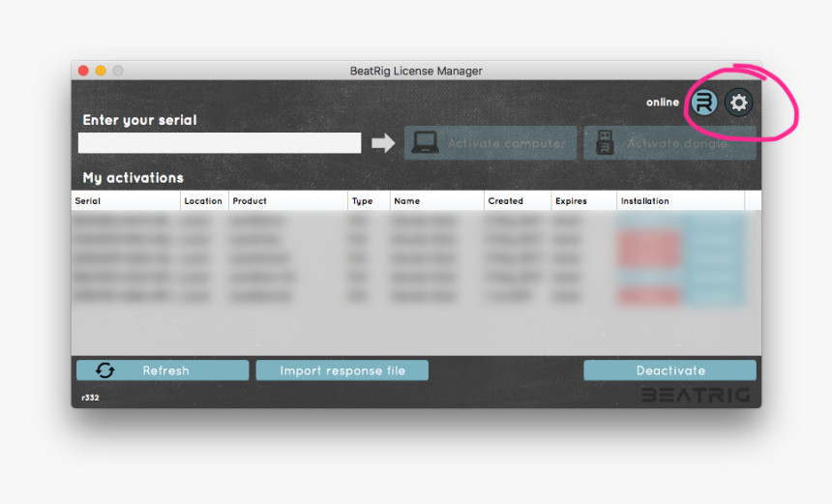Sort activations by Product column
The image size is (832, 504).
tap(288, 200)
